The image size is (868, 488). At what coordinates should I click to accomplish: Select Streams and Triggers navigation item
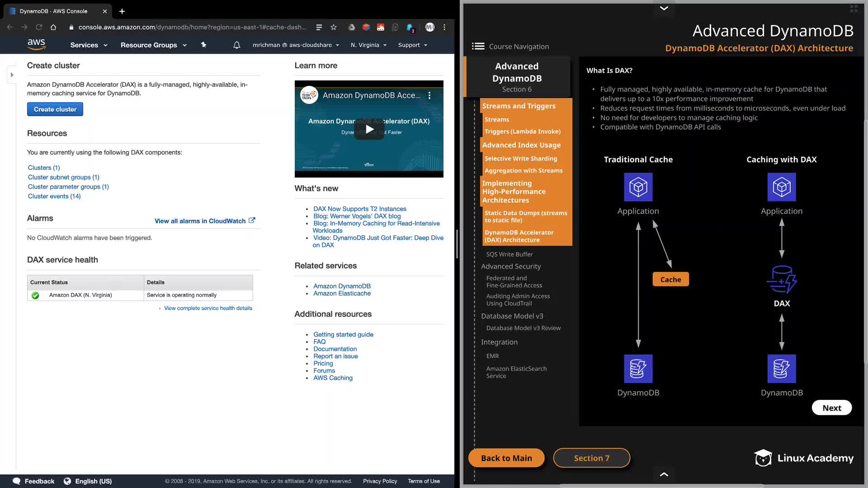(519, 106)
